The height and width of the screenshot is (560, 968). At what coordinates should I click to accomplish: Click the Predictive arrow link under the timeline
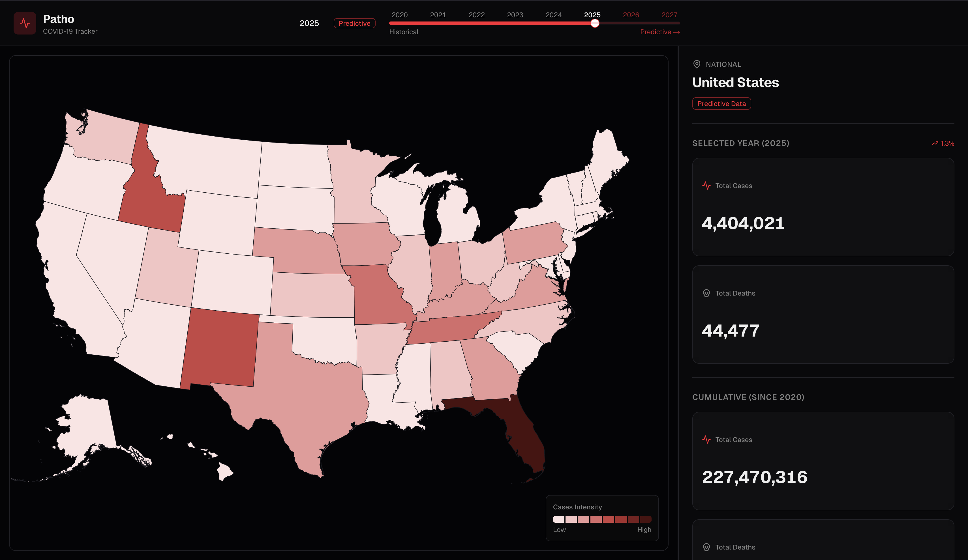[x=659, y=32]
